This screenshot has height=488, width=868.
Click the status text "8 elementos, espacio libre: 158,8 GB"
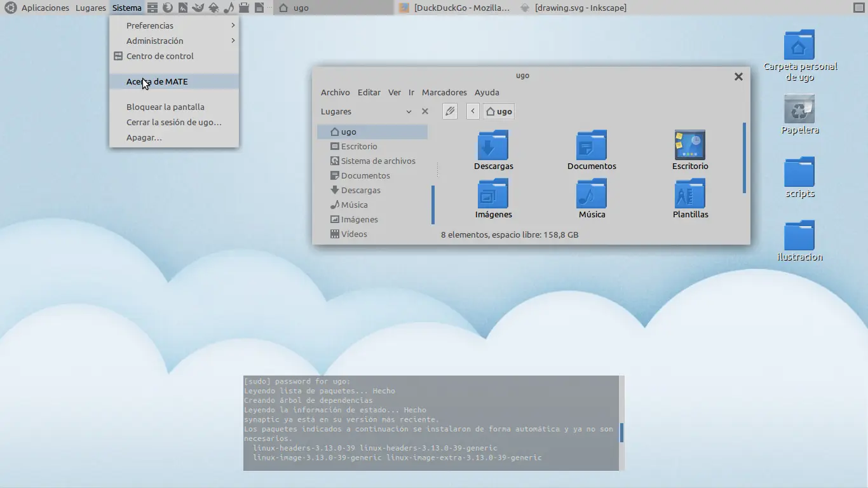click(x=510, y=234)
